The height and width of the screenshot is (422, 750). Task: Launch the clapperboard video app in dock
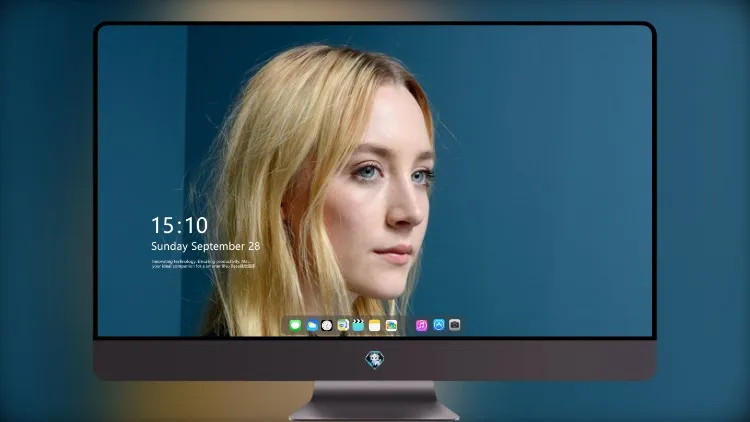pyautogui.click(x=358, y=325)
